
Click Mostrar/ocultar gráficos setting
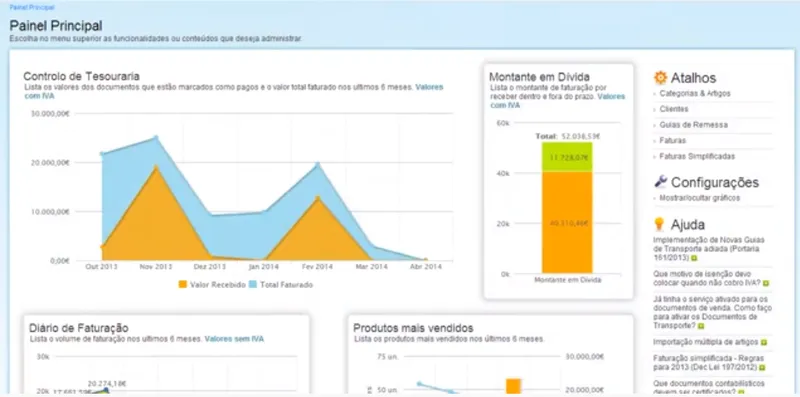click(699, 198)
